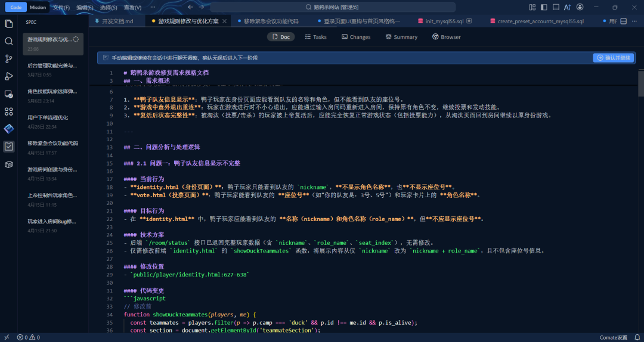This screenshot has width=644, height=342.
Task: Click the editor vertical scrollbar
Action: pyautogui.click(x=640, y=83)
